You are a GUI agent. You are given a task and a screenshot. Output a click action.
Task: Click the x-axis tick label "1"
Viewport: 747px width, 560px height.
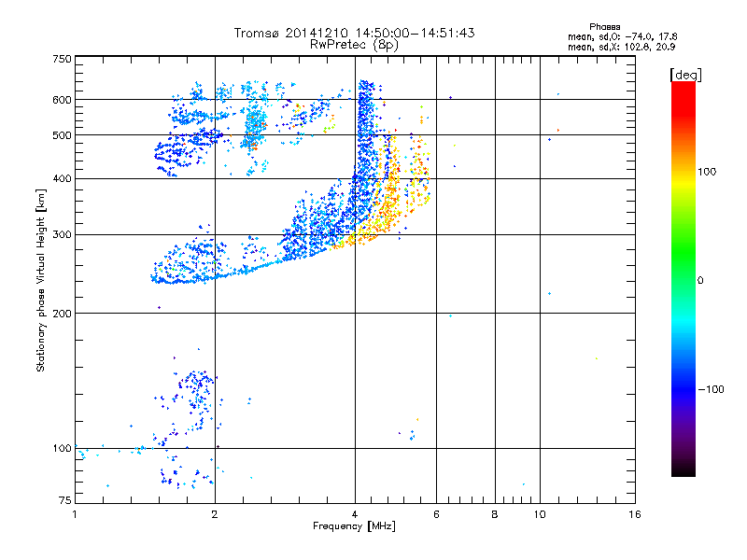pyautogui.click(x=75, y=514)
